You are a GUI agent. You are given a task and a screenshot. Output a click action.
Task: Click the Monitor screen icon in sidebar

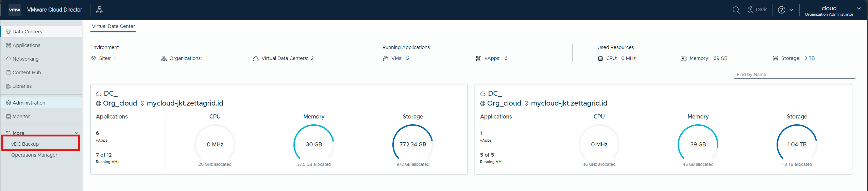pyautogui.click(x=8, y=116)
